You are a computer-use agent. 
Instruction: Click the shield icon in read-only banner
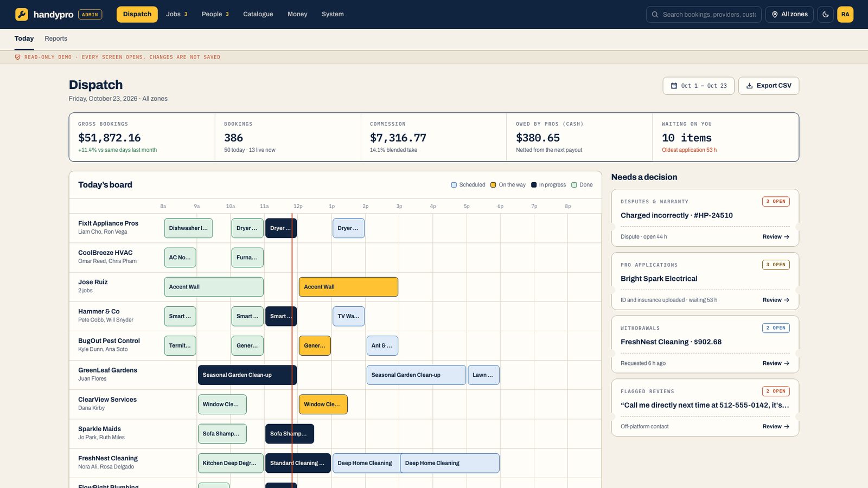click(x=17, y=57)
